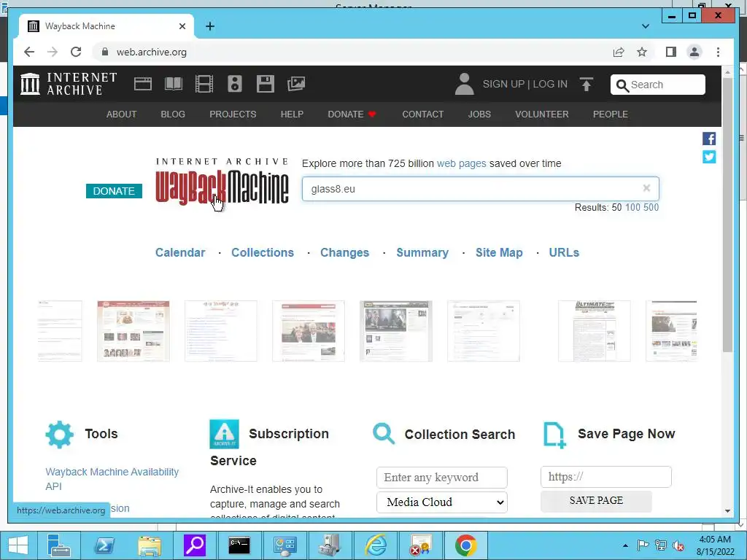Focus the Enter any keyword field
This screenshot has width=747, height=560.
pos(442,477)
